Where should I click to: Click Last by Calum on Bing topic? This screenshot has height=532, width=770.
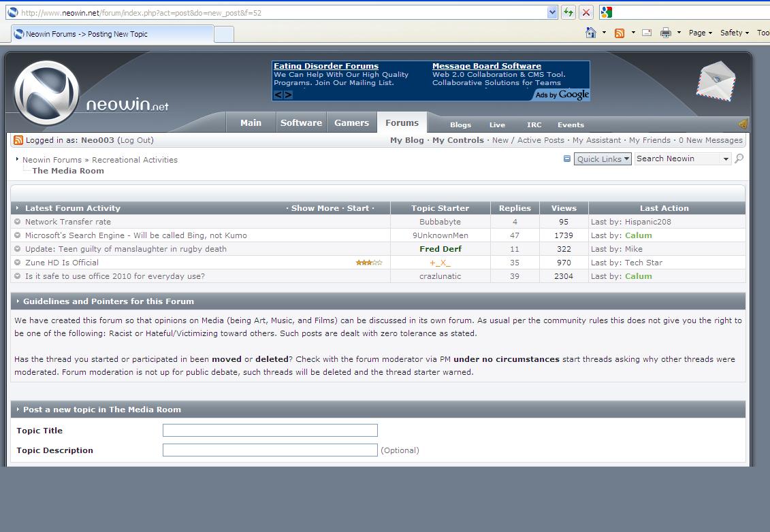point(639,235)
